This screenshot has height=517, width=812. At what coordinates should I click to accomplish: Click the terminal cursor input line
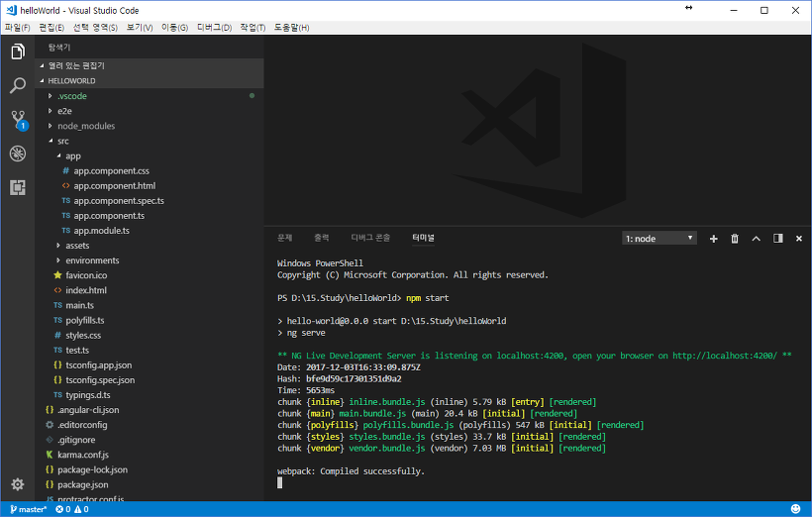pyautogui.click(x=279, y=482)
